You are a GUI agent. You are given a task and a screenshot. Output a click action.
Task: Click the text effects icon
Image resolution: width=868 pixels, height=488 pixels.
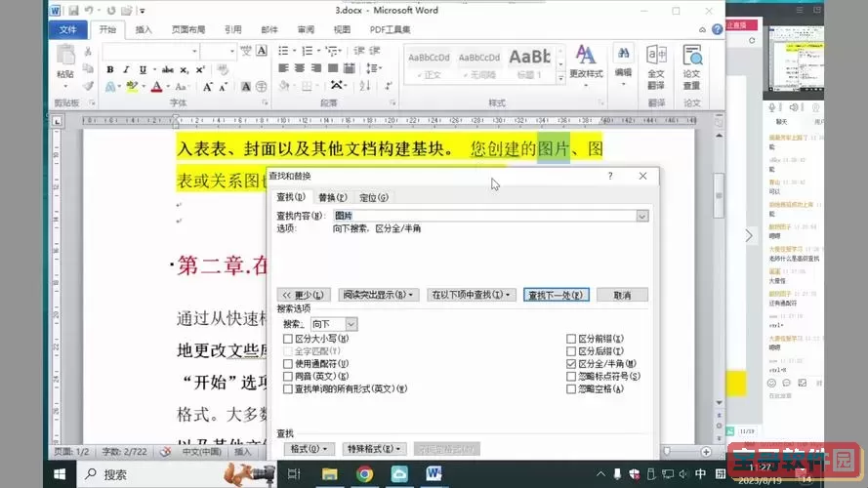(x=110, y=86)
